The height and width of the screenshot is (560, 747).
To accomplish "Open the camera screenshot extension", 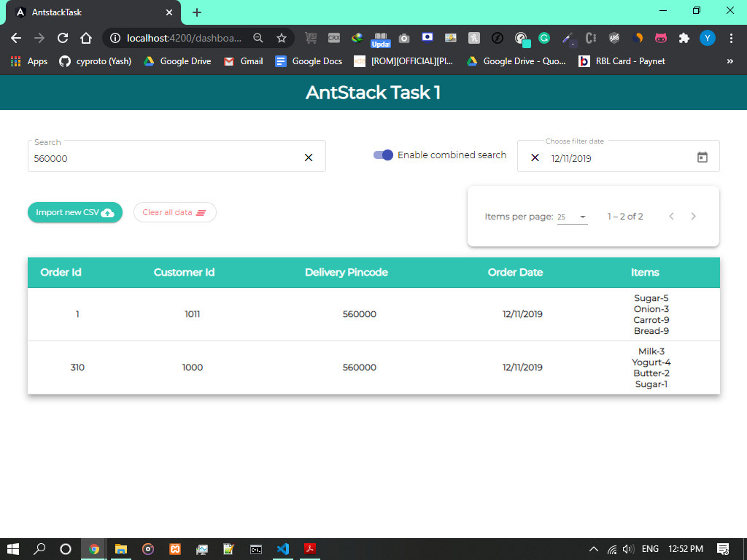I will coord(404,38).
